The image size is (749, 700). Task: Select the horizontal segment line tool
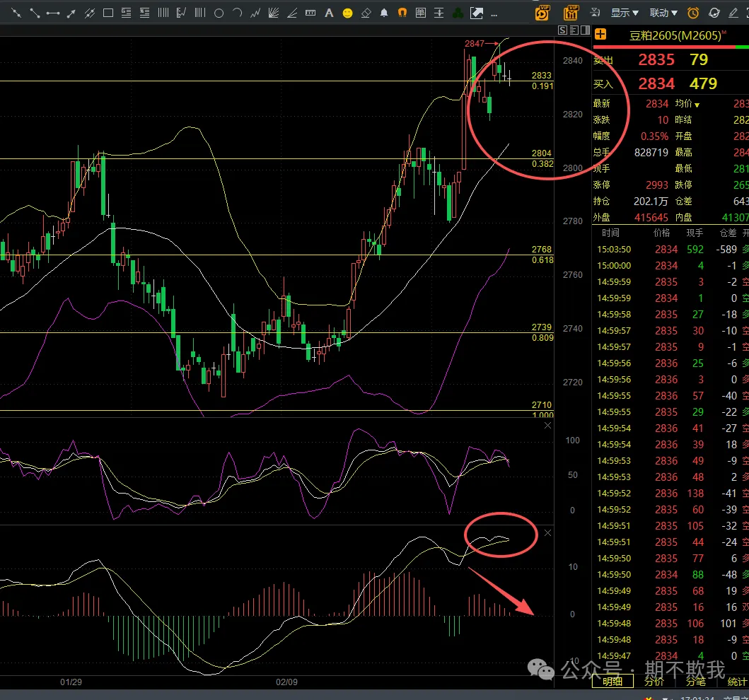(x=52, y=13)
